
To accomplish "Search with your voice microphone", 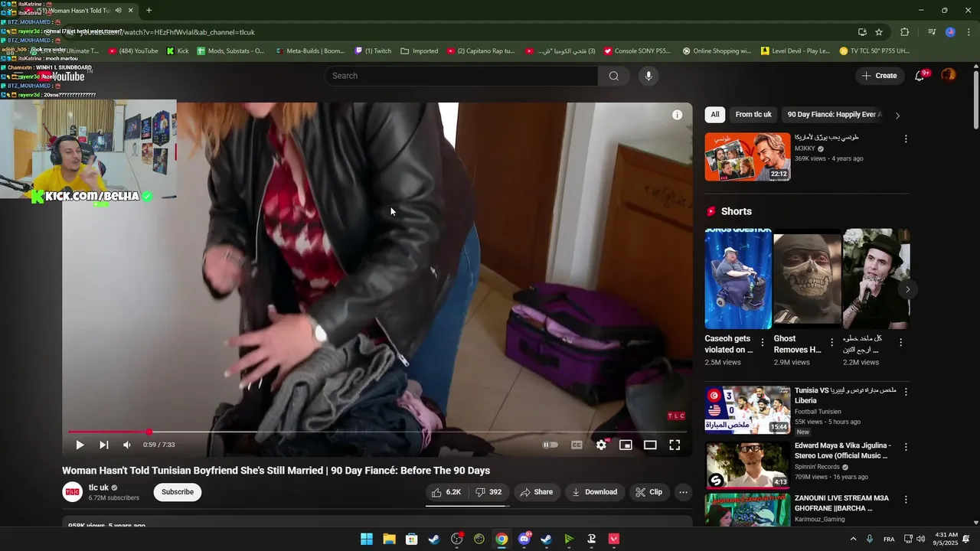I will (x=648, y=76).
